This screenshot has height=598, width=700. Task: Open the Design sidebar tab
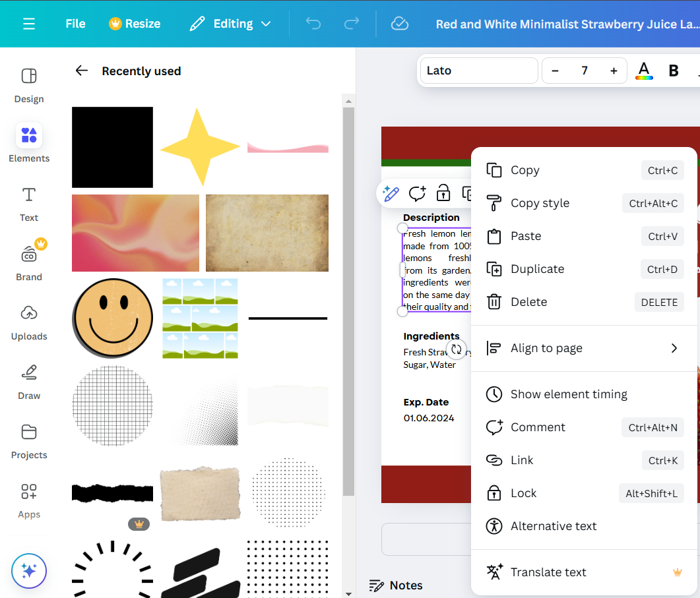click(29, 86)
